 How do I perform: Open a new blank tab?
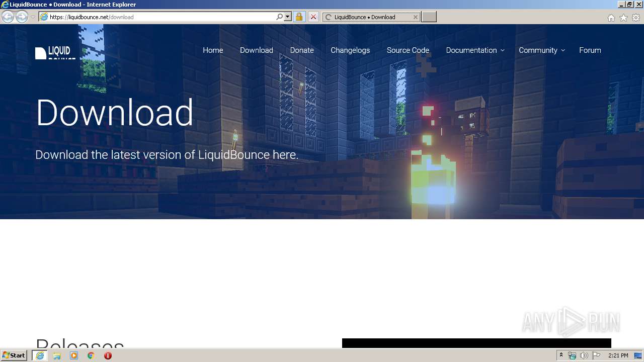(429, 17)
